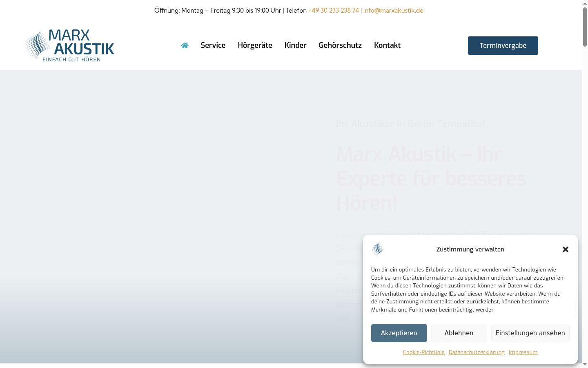Open the Datenschutzerklärung link

477,352
